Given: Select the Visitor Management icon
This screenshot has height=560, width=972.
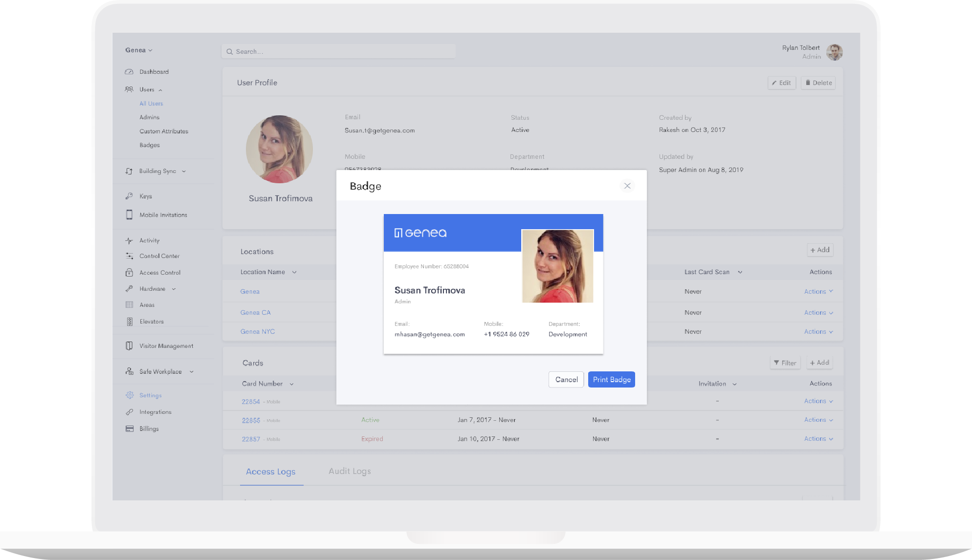Looking at the screenshot, I should click(129, 345).
